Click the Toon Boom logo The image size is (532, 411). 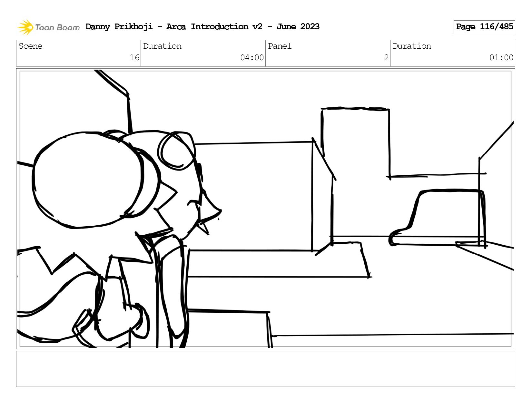(x=48, y=27)
